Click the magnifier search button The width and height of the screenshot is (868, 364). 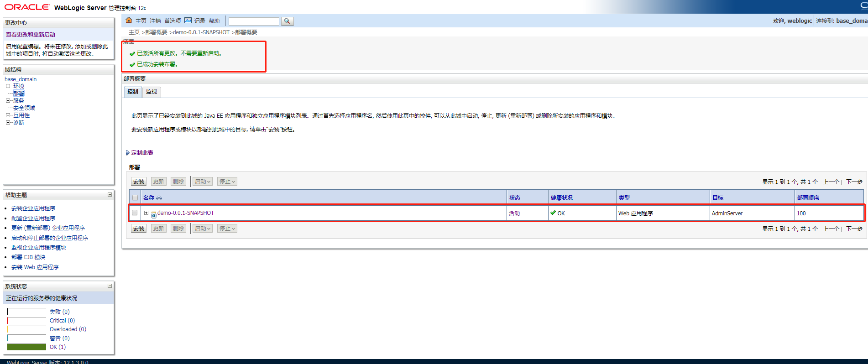coord(287,21)
